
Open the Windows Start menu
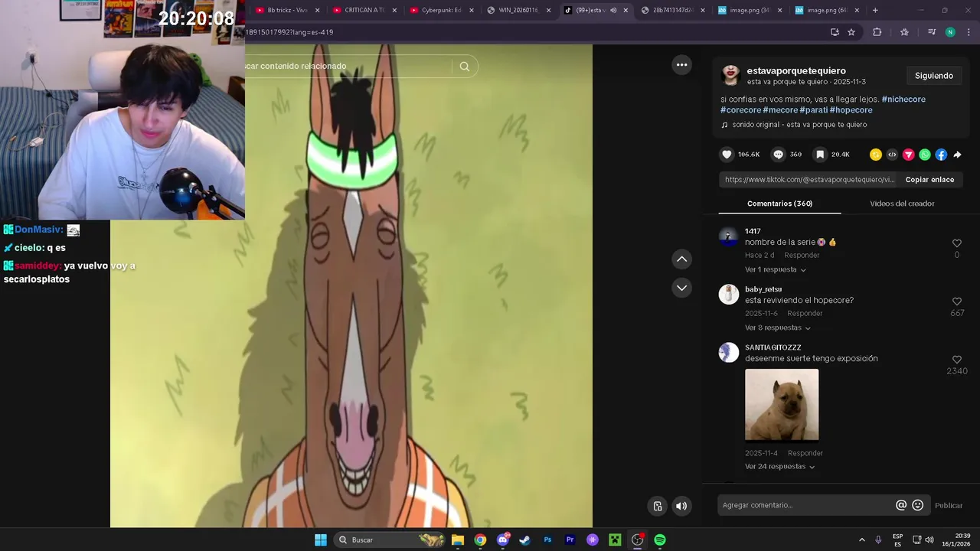[x=321, y=540]
